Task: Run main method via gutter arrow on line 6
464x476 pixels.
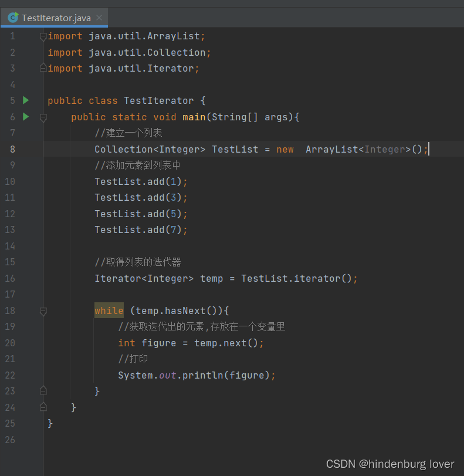Action: [x=26, y=117]
